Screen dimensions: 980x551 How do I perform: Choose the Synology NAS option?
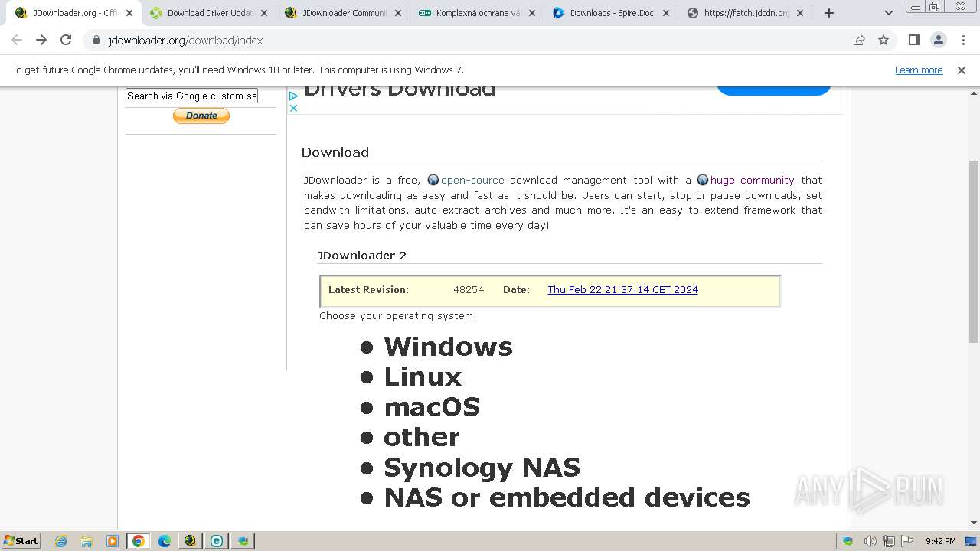pyautogui.click(x=482, y=467)
